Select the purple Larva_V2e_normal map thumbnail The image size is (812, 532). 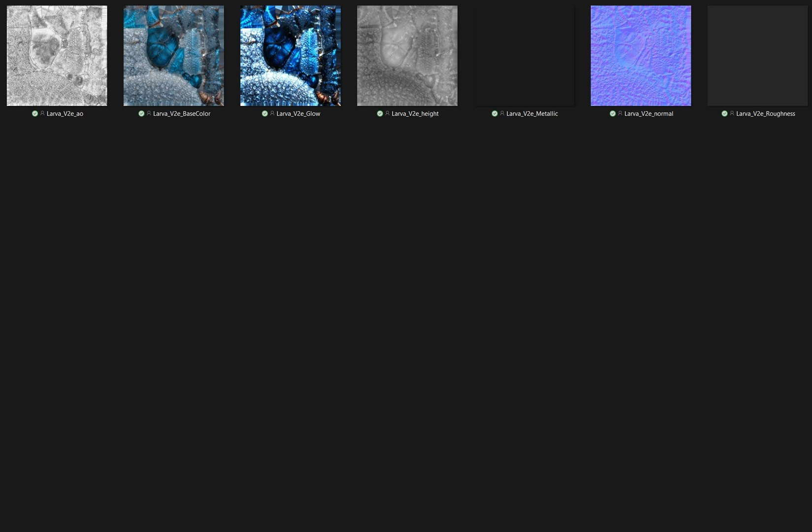pos(641,56)
